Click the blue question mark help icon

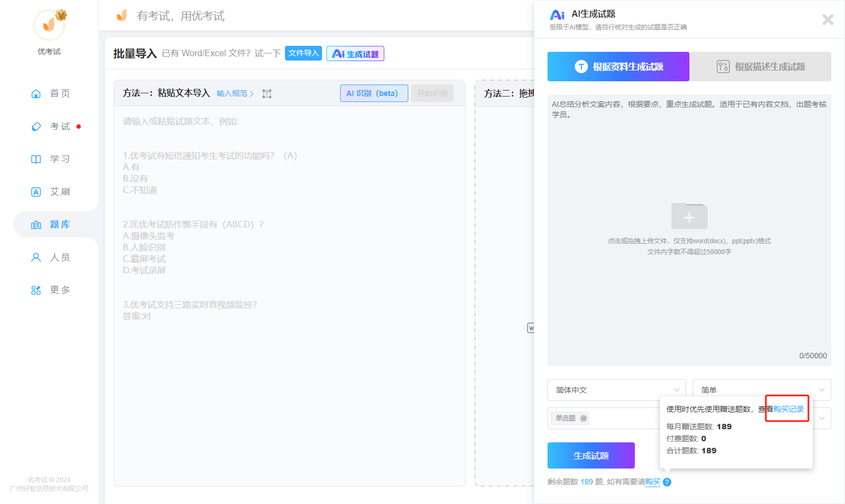click(667, 482)
